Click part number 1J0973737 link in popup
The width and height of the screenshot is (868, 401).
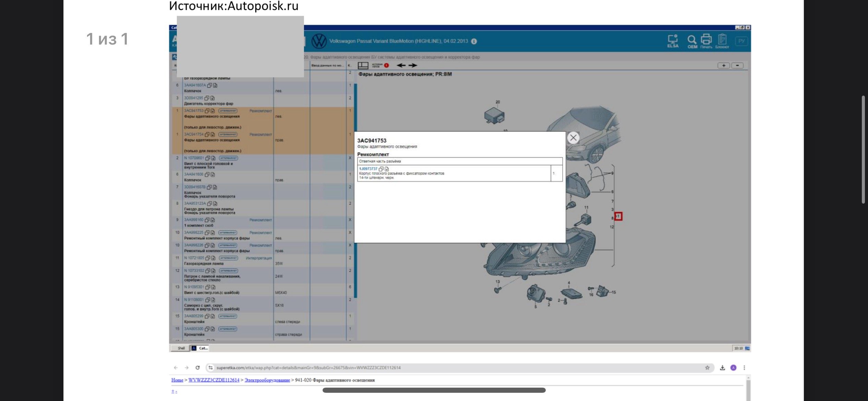[x=368, y=169]
